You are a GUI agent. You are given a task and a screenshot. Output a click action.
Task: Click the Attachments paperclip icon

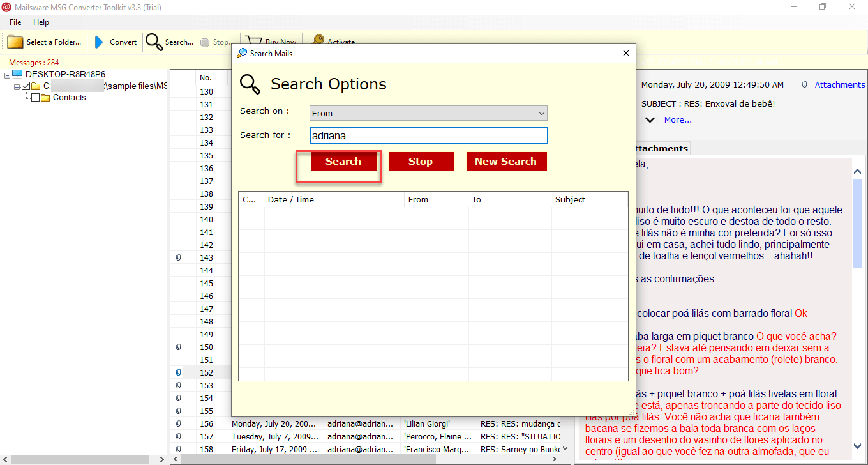tap(805, 84)
